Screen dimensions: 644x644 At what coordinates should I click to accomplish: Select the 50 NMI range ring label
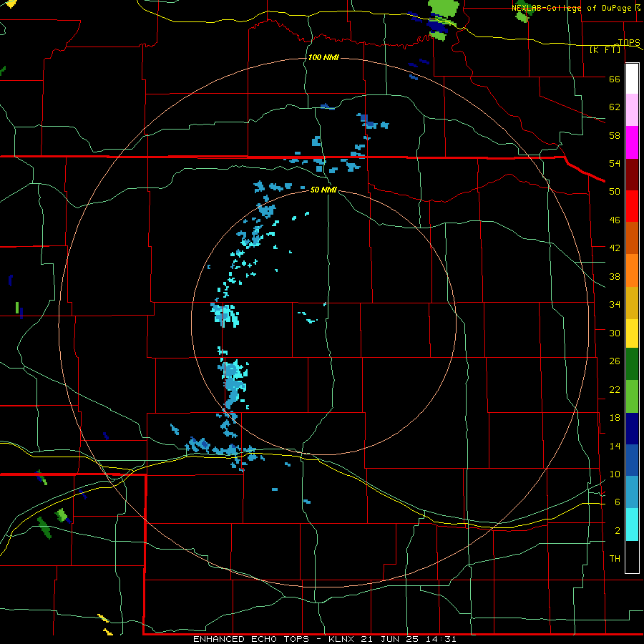(x=323, y=190)
